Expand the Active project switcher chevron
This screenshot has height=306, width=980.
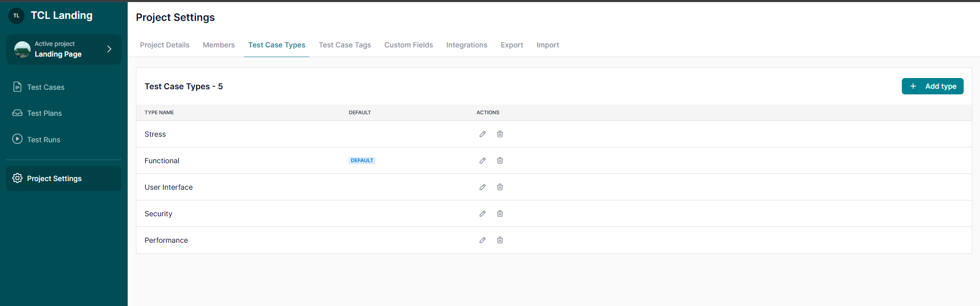click(x=109, y=49)
